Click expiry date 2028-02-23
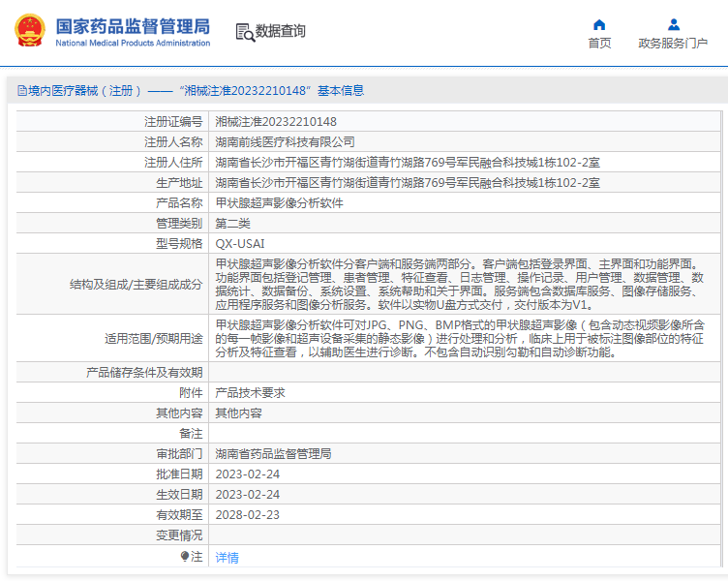 point(248,515)
